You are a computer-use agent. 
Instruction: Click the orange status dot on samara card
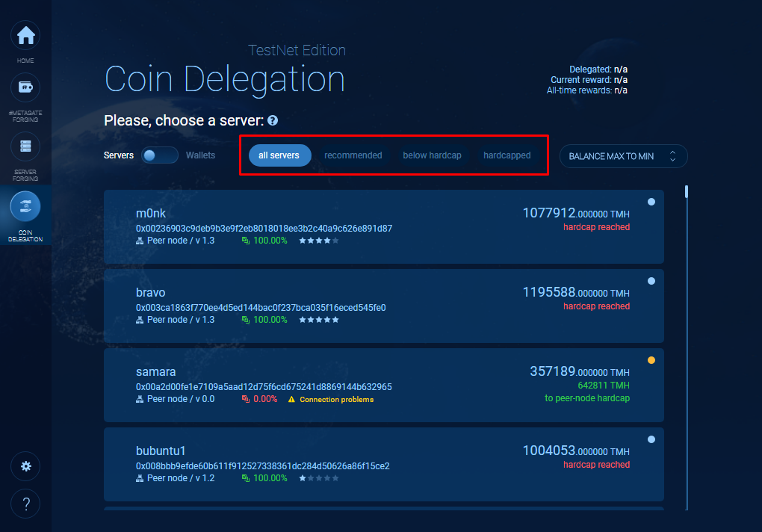(651, 360)
